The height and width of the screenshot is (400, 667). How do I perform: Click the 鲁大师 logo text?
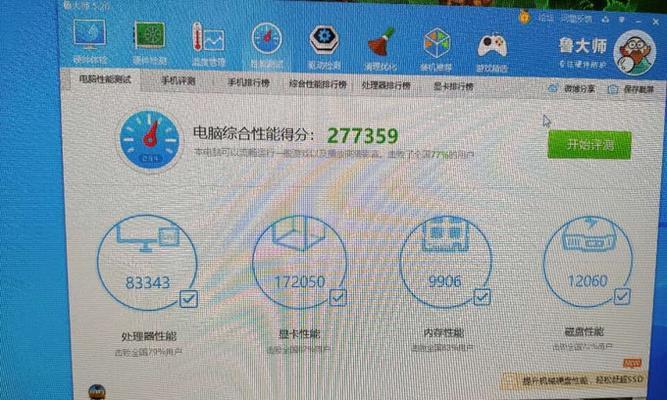582,46
